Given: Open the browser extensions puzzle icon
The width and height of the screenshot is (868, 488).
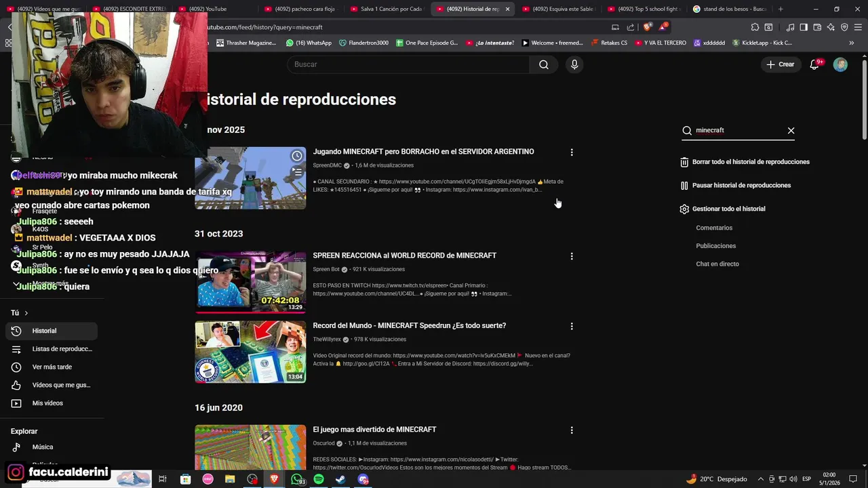Looking at the screenshot, I should point(755,27).
